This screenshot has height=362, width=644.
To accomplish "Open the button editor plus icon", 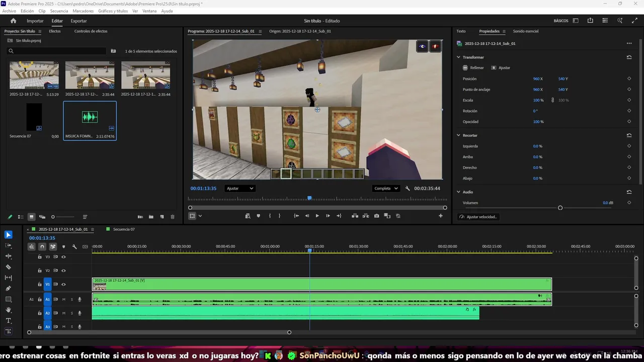I will coord(441,216).
